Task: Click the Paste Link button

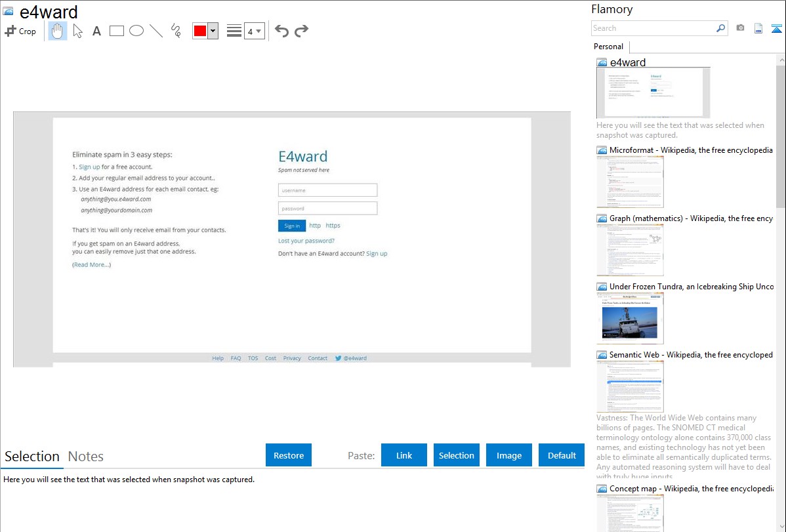Action: click(x=404, y=455)
